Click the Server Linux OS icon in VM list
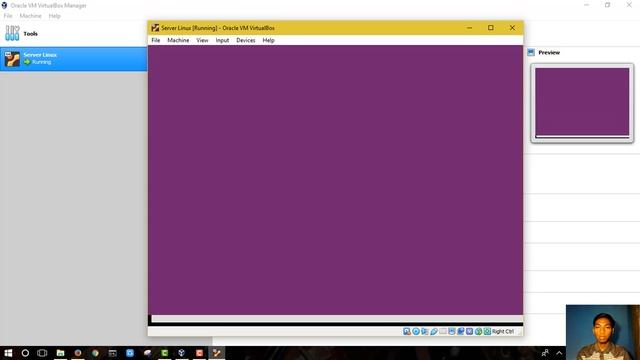 pos(12,59)
